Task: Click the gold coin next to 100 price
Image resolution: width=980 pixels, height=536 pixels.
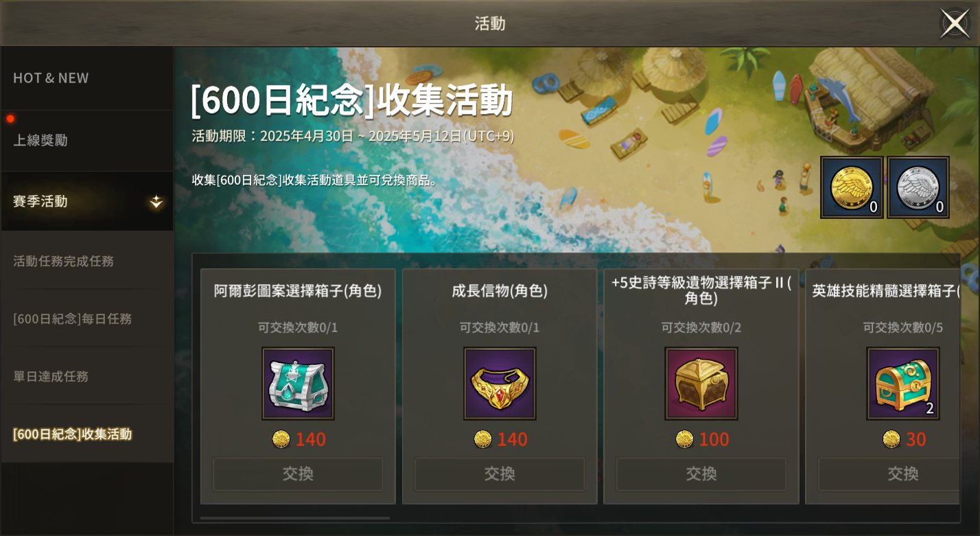Action: [x=684, y=439]
